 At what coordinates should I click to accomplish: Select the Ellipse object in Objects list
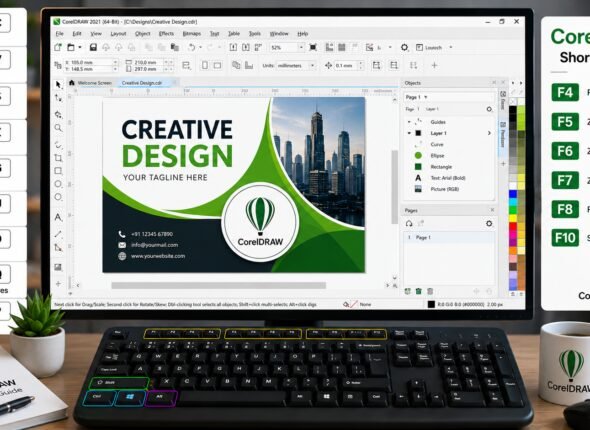(x=450, y=155)
